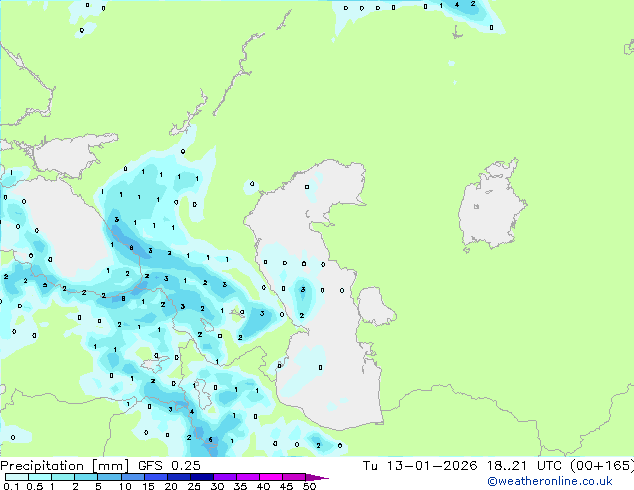Click the 0.1–0.5 mm palest legend swatch
The width and height of the screenshot is (634, 490).
[17, 477]
